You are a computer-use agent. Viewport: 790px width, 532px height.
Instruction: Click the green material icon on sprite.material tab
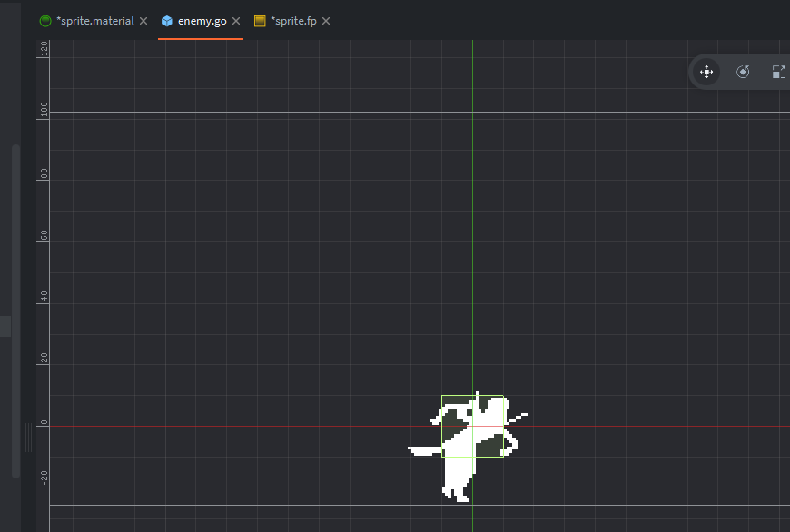coord(45,21)
